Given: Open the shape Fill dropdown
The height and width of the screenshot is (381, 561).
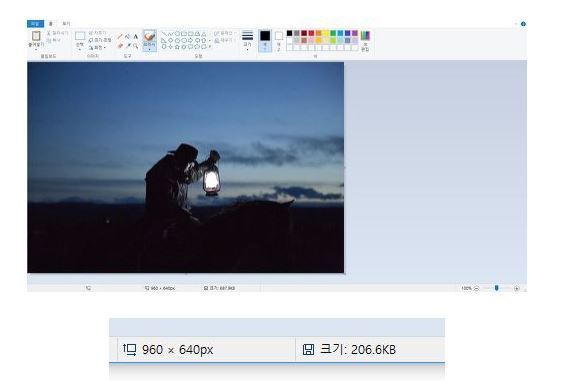Looking at the screenshot, I should (x=224, y=40).
